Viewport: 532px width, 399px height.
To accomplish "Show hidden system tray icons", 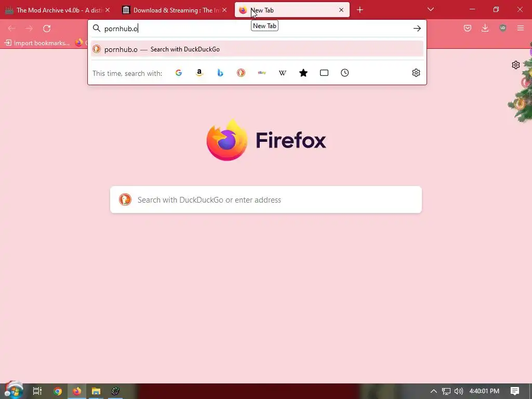I will pos(434,391).
